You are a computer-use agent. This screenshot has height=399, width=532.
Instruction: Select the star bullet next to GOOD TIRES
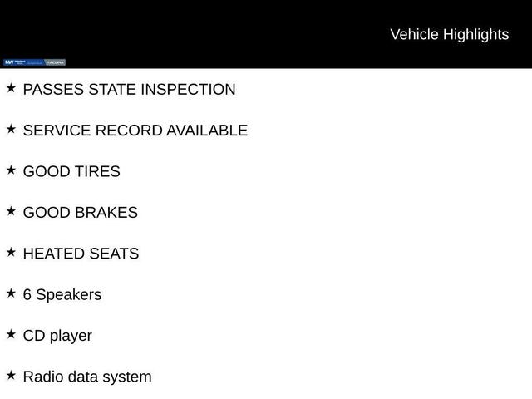point(11,170)
